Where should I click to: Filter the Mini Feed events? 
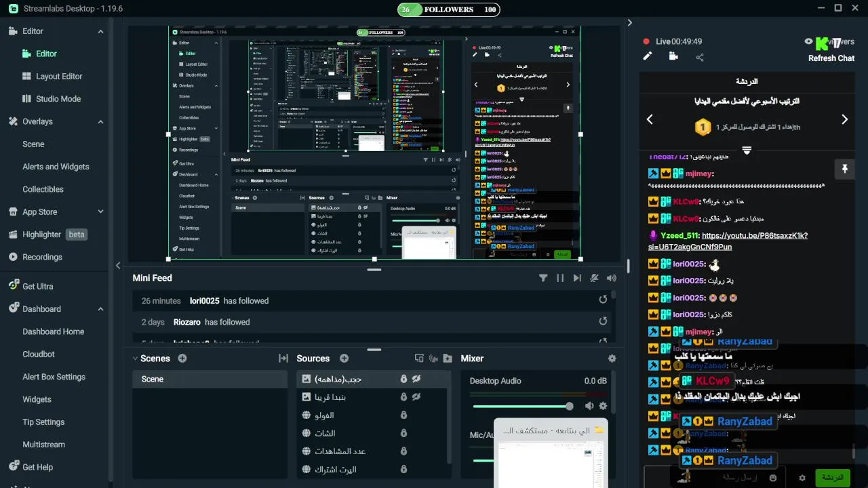(x=543, y=278)
